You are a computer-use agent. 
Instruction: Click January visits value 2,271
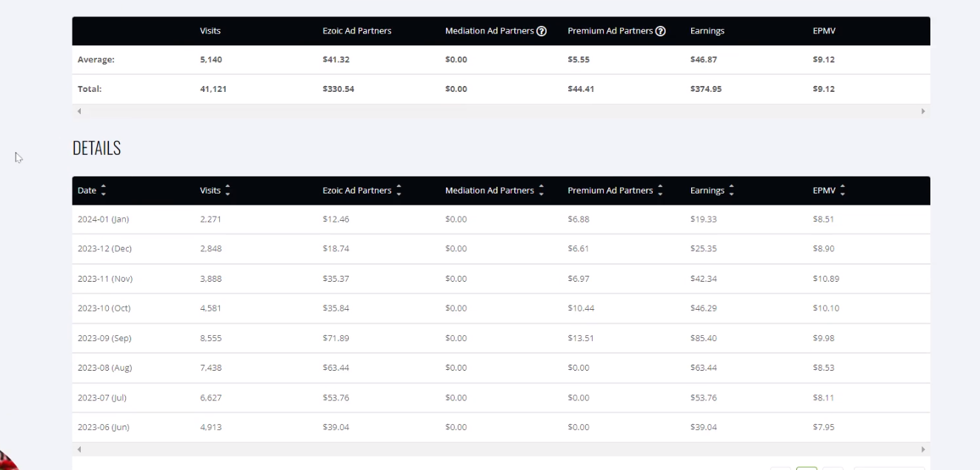[x=210, y=219]
